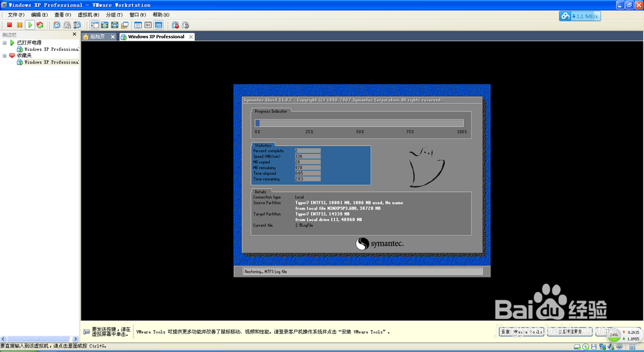Open the 帮助(H) menu
Screen dimensions: 644x352
[161, 15]
